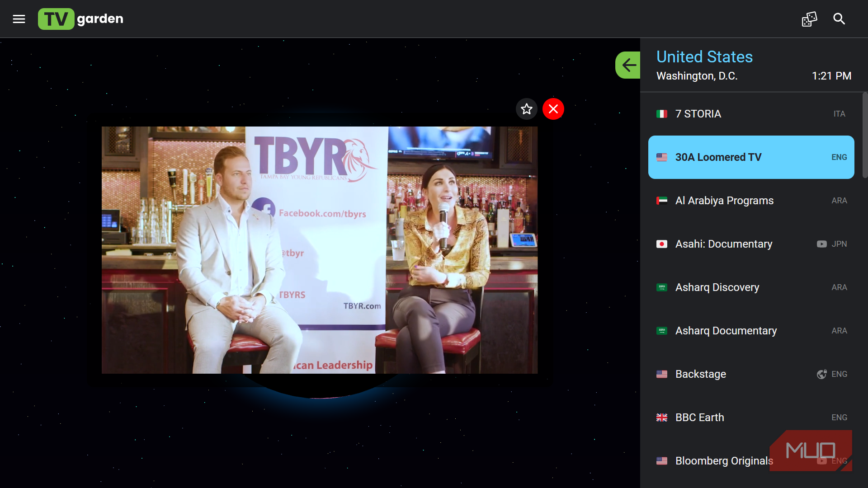Click the Japan flag next to Asahi
The image size is (868, 488).
pos(662,244)
